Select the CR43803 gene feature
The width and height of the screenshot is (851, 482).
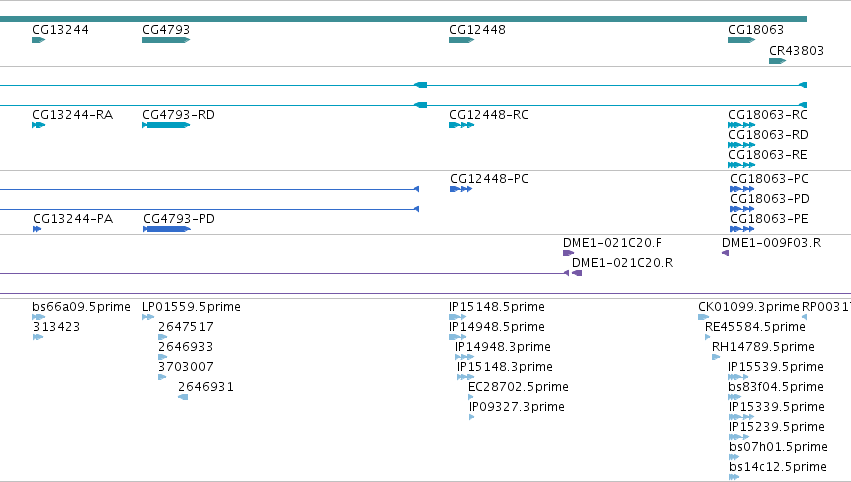[796, 50]
